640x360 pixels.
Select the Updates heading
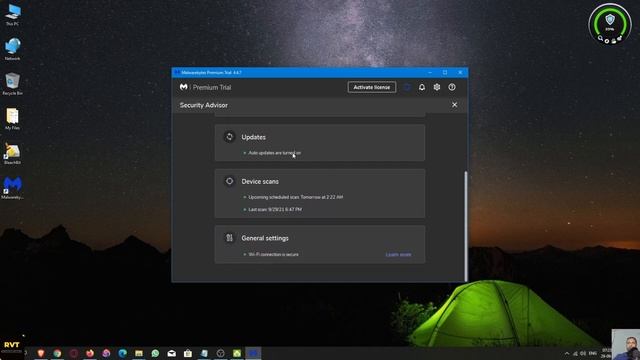pos(253,137)
